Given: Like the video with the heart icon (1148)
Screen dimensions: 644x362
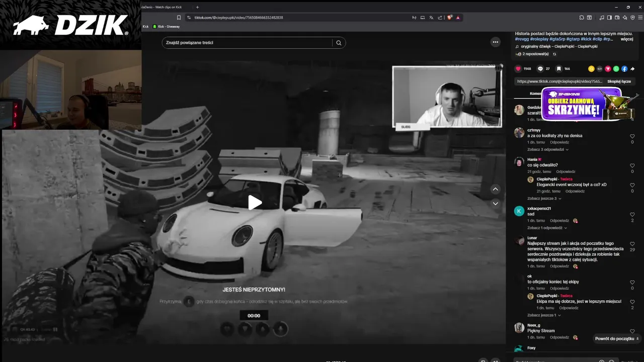Looking at the screenshot, I should [x=518, y=69].
